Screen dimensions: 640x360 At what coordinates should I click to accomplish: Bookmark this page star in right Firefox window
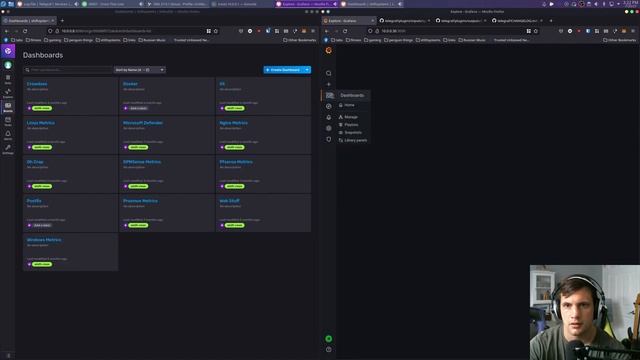pyautogui.click(x=536, y=31)
